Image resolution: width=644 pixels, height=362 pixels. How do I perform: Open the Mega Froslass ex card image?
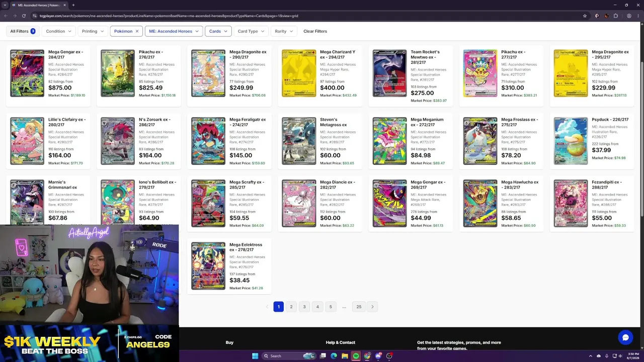(x=480, y=141)
